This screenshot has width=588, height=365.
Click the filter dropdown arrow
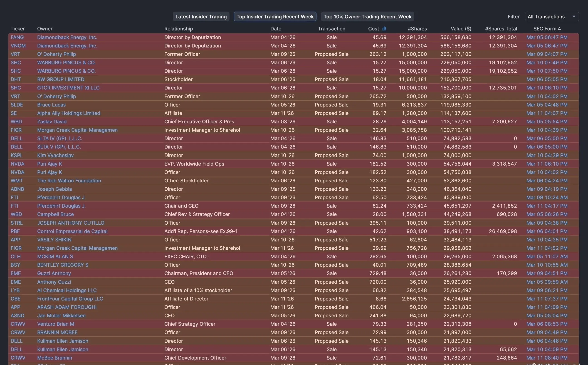574,17
